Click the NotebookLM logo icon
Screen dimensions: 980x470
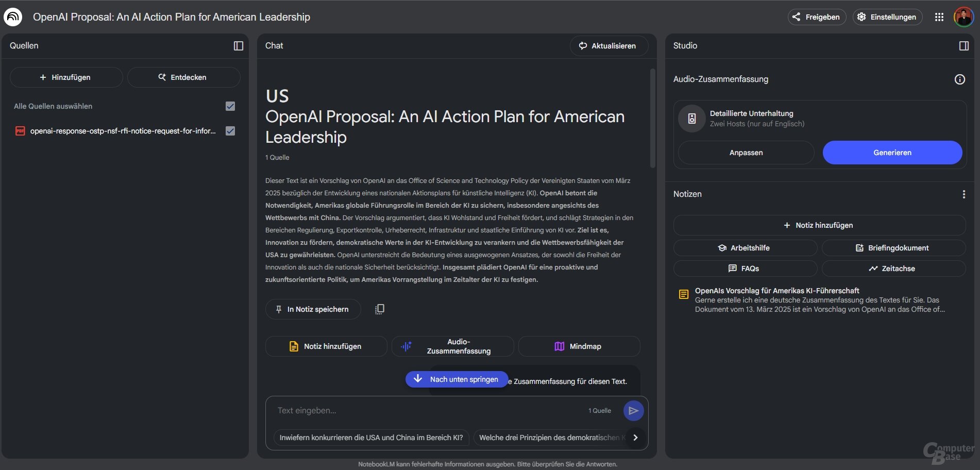click(x=13, y=17)
